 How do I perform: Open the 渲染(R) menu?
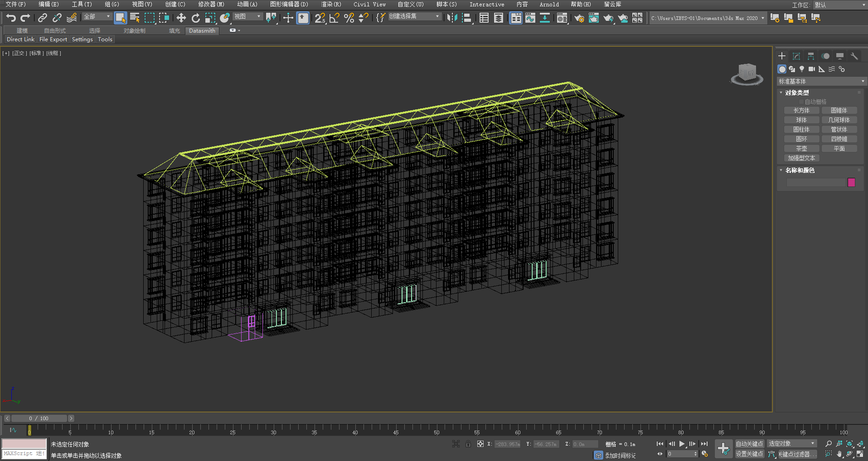coord(331,5)
